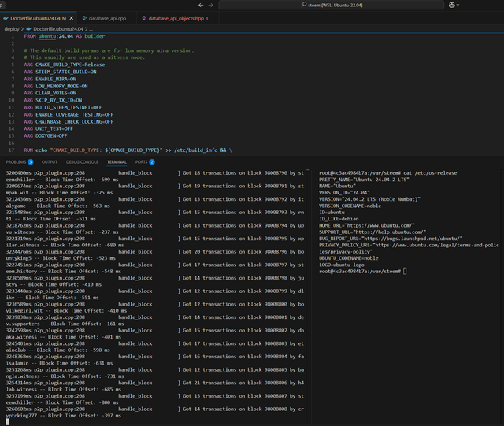Click the witness node comment line
The height and width of the screenshot is (426, 504).
pos(84,57)
